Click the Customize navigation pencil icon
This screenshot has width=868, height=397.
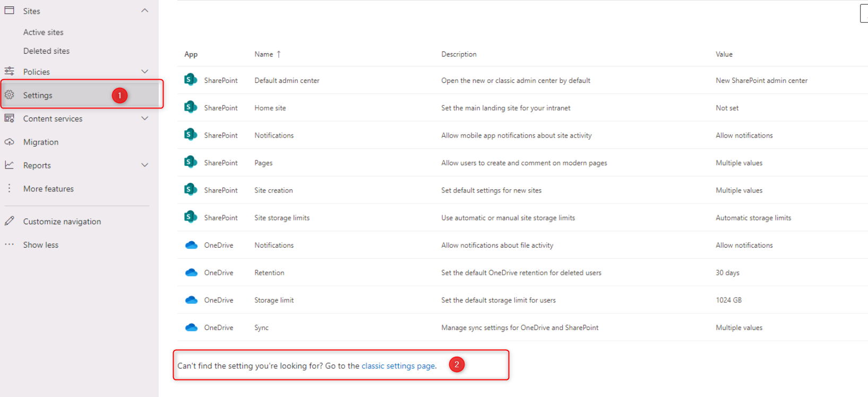[x=10, y=221]
